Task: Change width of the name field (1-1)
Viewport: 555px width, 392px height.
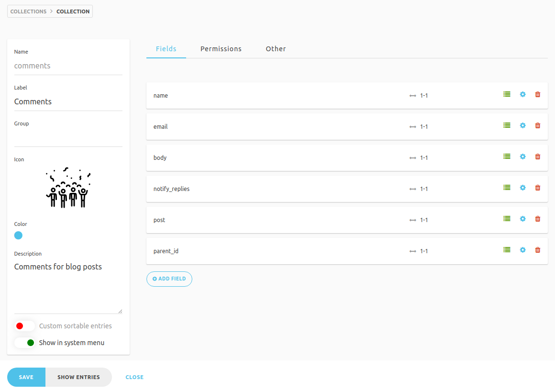Action: coord(419,96)
